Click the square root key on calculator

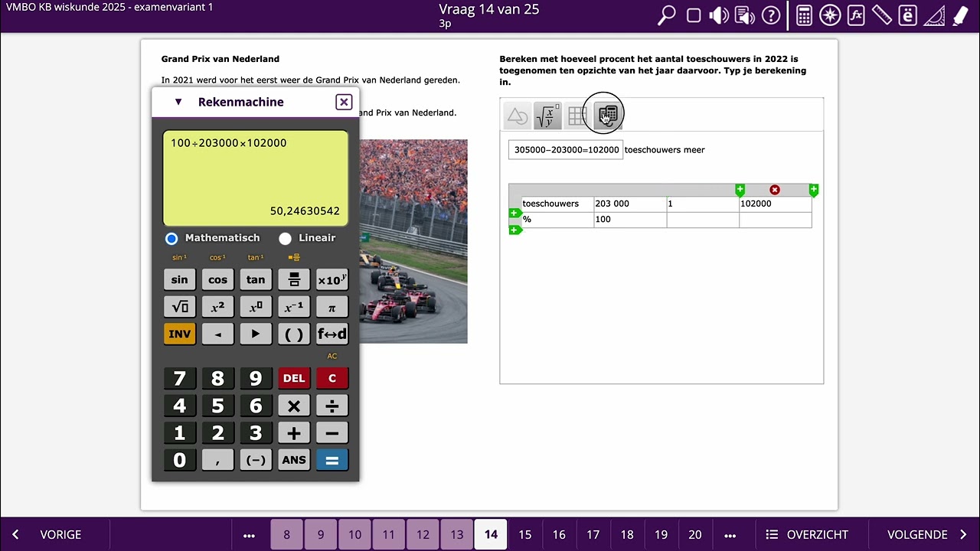(179, 307)
